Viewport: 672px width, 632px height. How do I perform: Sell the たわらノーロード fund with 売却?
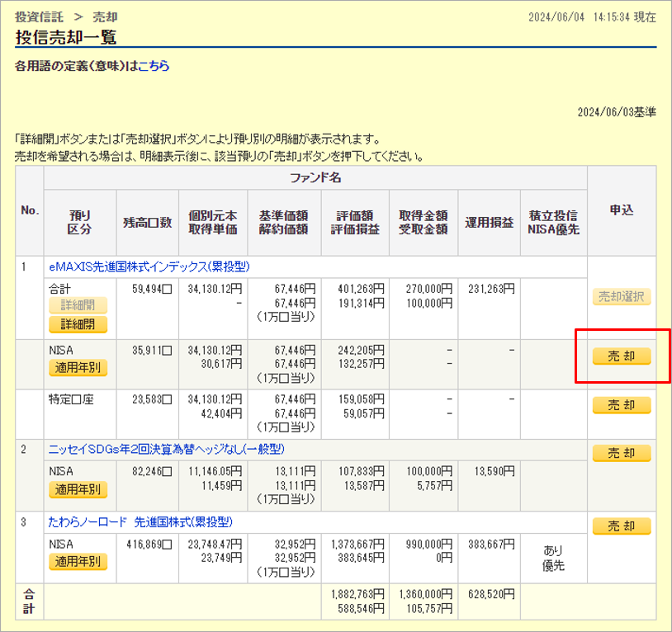[621, 526]
